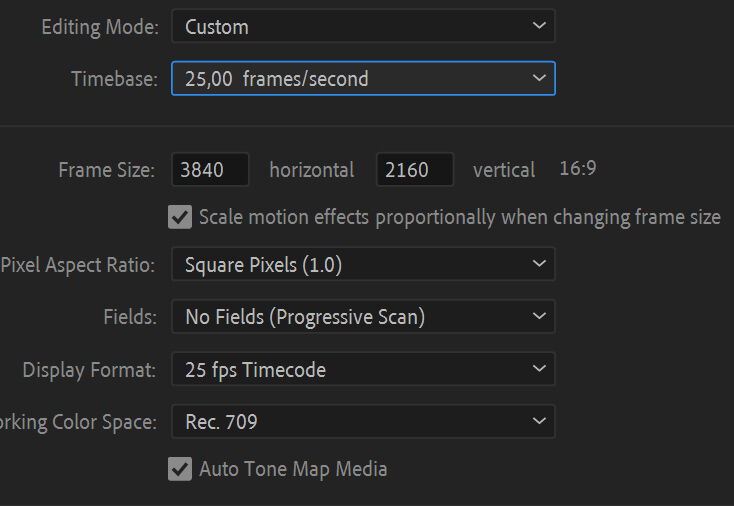Click the Display Format chevron arrow

click(539, 368)
